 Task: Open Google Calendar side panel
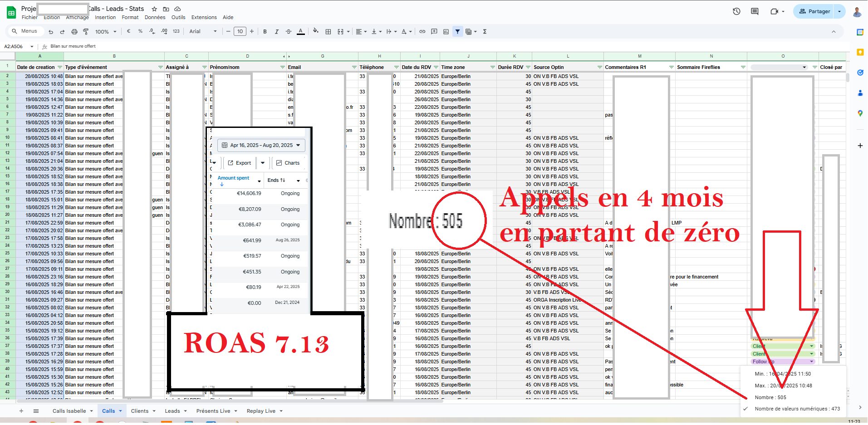(860, 32)
